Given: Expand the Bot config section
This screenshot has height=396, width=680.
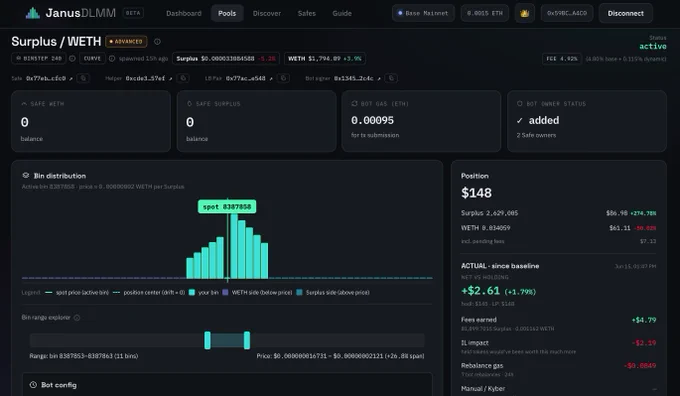Looking at the screenshot, I should [x=227, y=385].
